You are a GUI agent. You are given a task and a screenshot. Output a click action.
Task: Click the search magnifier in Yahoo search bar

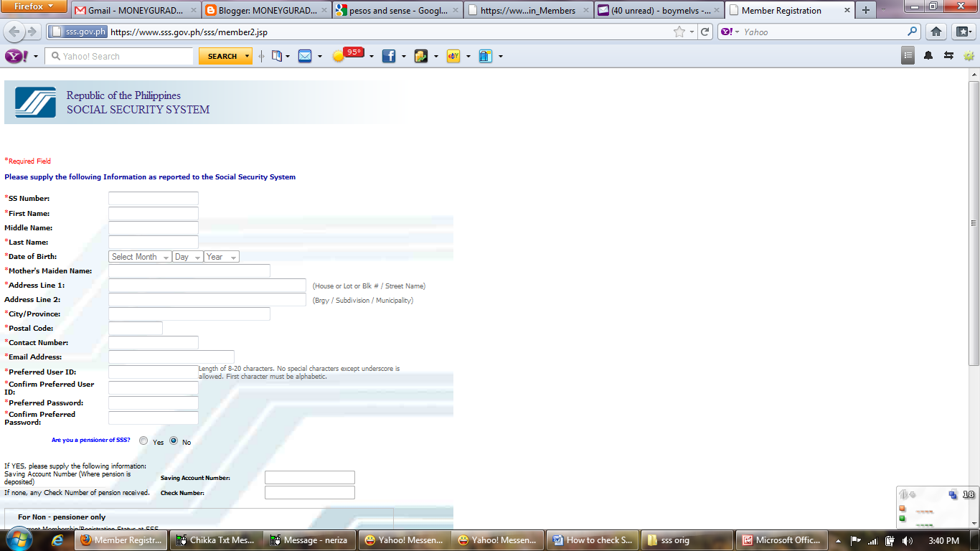pos(913,32)
